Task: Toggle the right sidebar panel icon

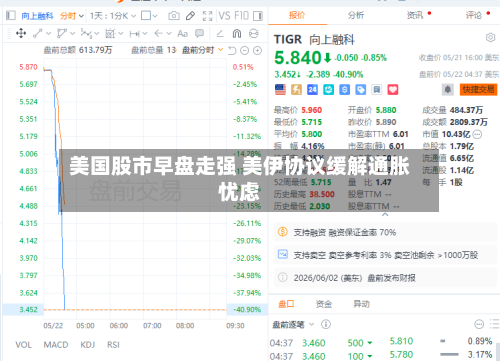Action: tap(258, 16)
